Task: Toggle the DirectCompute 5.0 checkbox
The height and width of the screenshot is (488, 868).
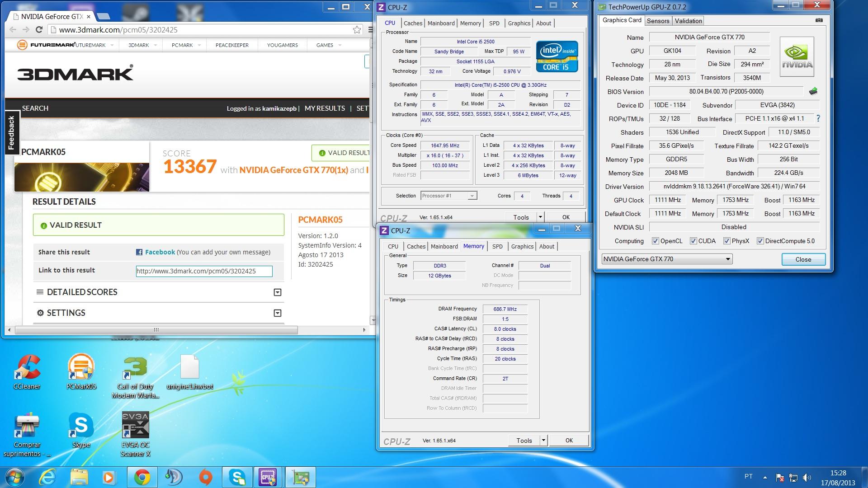Action: [x=760, y=241]
